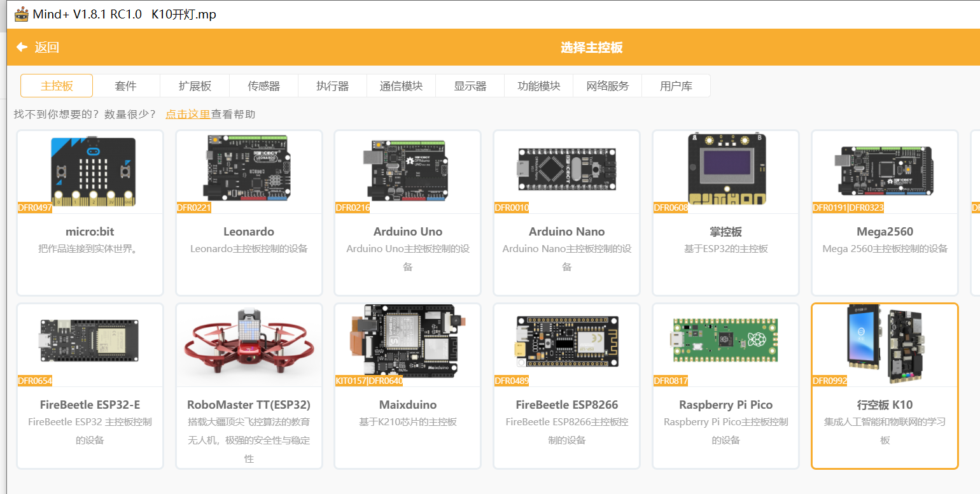Select the FireBeetle ESP32-E board image
This screenshot has width=980, height=494.
[x=89, y=341]
